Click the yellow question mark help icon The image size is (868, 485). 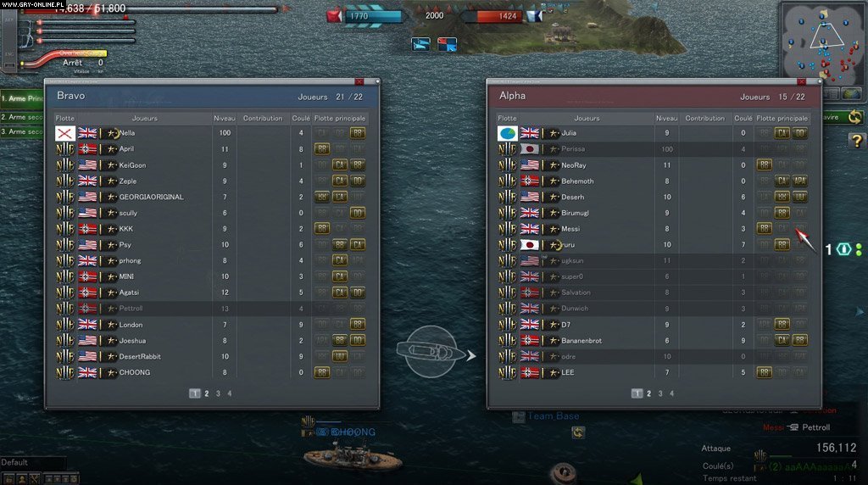click(x=856, y=141)
